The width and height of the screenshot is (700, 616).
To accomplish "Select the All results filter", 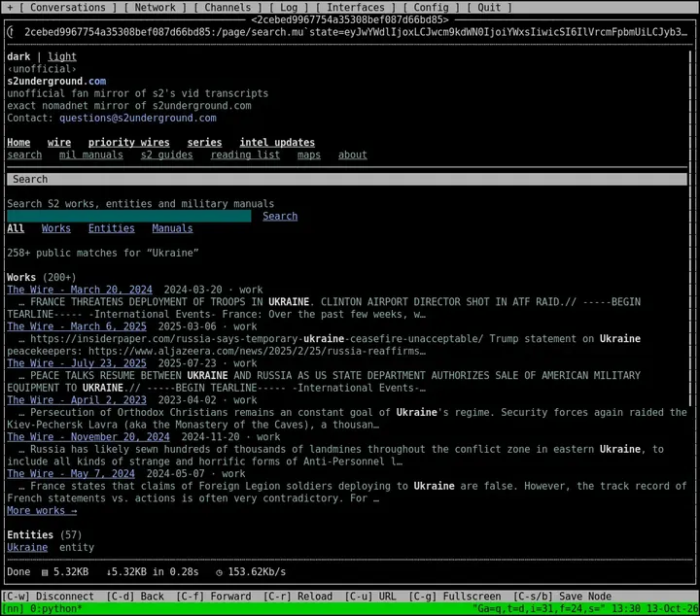I will coord(16,228).
